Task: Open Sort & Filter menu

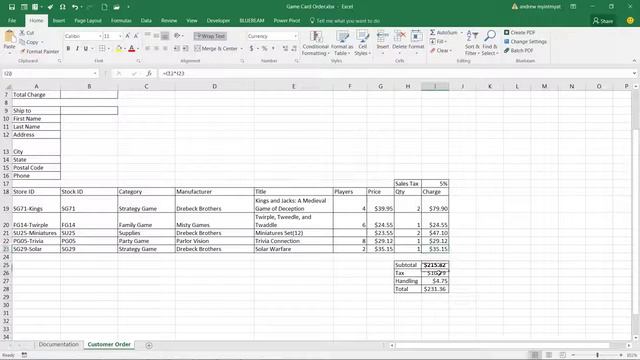Action: tap(471, 43)
